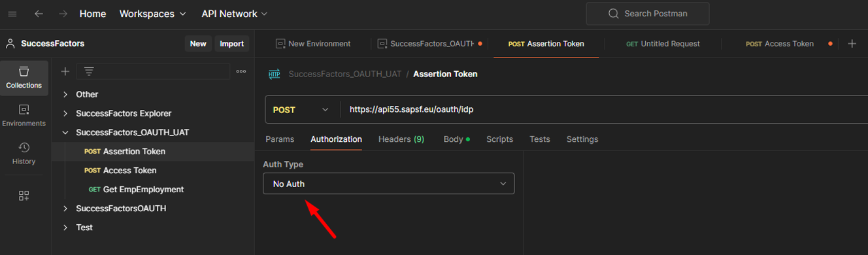Click the Home link
868x255 pixels.
93,14
